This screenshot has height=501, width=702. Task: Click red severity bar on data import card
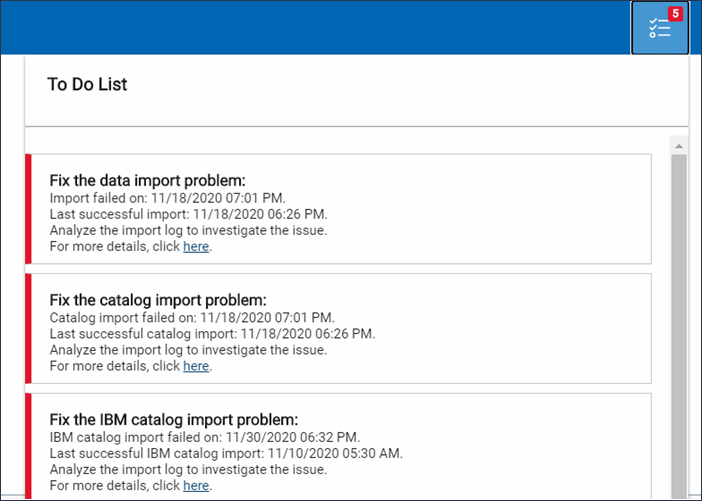29,208
